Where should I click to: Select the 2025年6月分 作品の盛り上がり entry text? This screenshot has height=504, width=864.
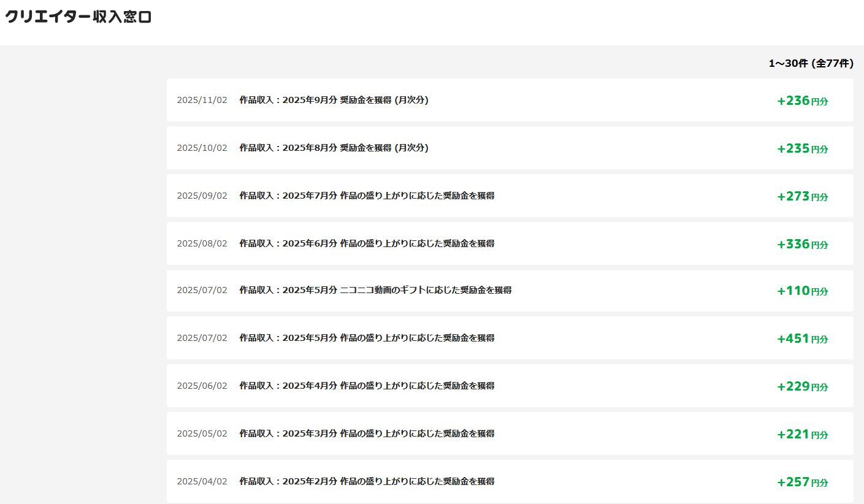(367, 243)
